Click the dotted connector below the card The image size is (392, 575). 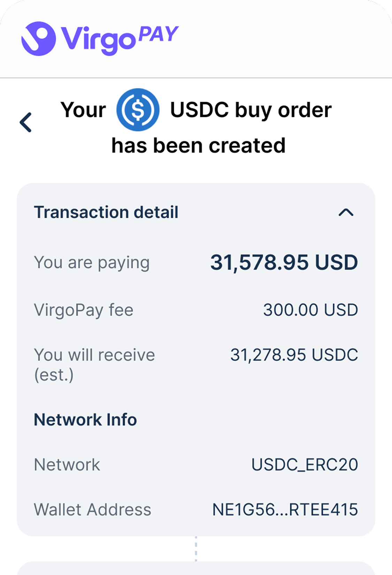(x=196, y=549)
